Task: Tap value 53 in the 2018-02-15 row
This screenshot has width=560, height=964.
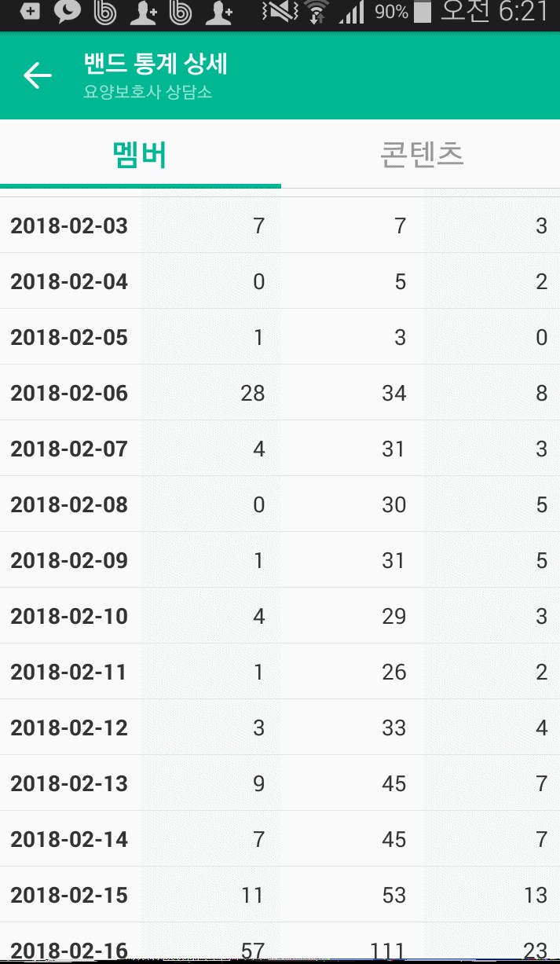Action: click(393, 896)
